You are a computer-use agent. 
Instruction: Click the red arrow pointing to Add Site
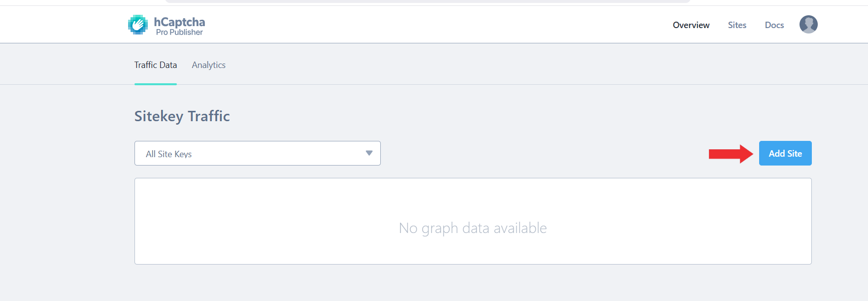[x=730, y=154]
